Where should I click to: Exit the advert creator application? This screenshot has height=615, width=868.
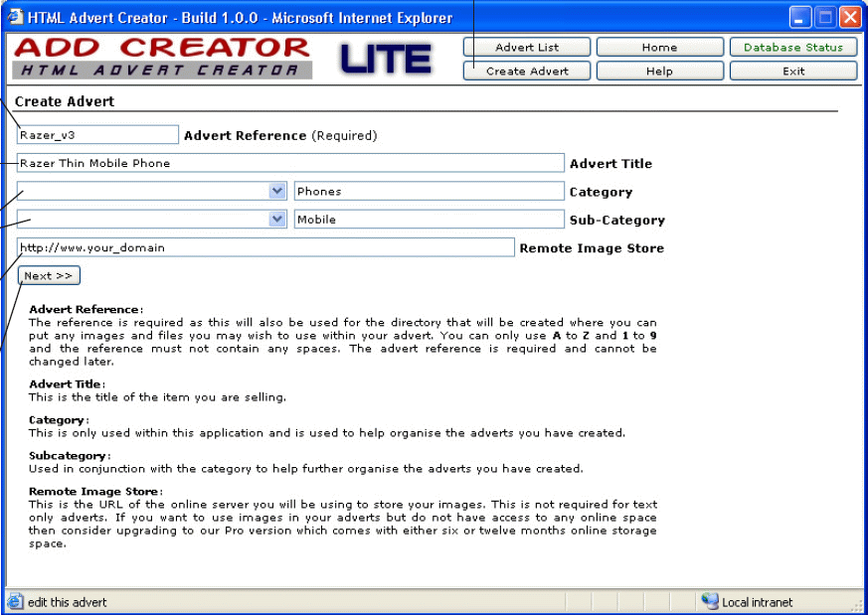click(793, 71)
